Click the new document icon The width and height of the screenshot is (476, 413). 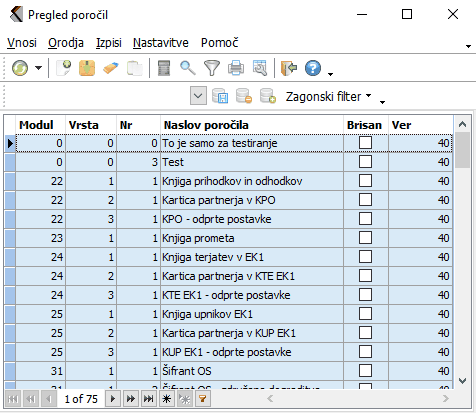pyautogui.click(x=63, y=68)
